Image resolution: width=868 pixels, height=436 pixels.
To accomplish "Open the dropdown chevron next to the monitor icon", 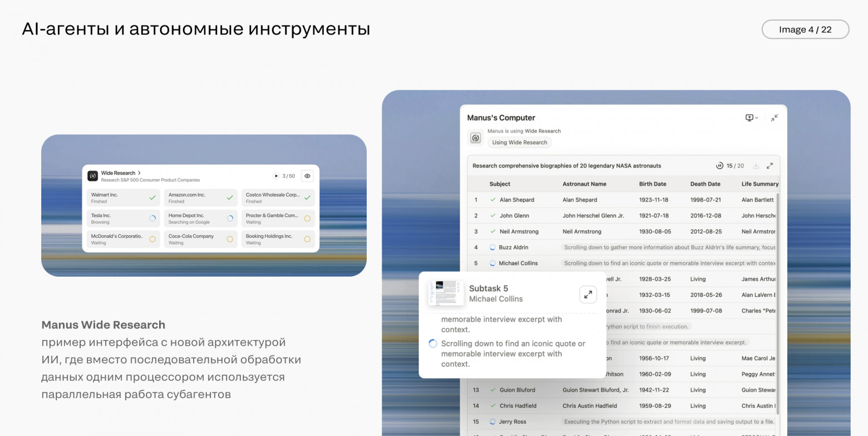I will coord(756,117).
